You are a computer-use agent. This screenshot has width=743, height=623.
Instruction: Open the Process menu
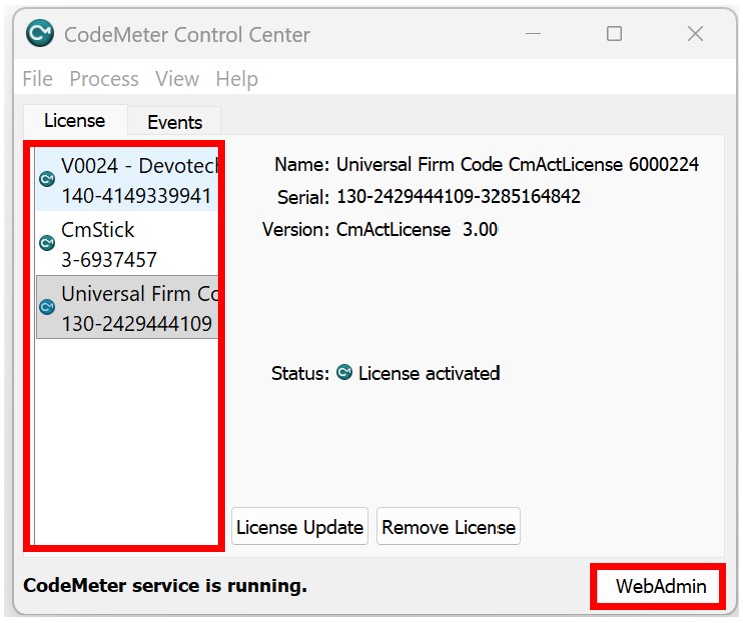pyautogui.click(x=104, y=79)
